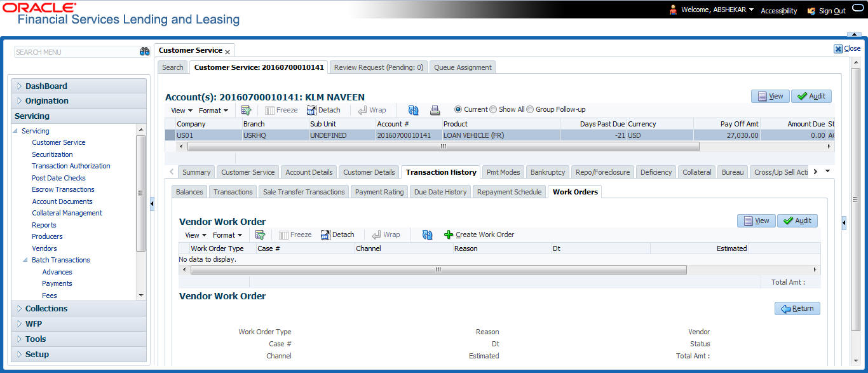
Task: Open the Payment Rating sub-tab
Action: [379, 192]
